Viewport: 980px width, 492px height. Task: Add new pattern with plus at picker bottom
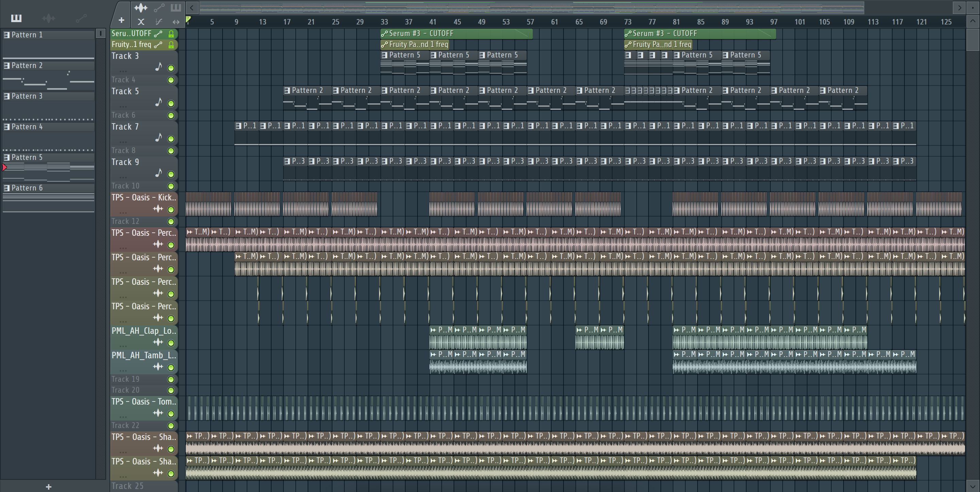pos(48,487)
